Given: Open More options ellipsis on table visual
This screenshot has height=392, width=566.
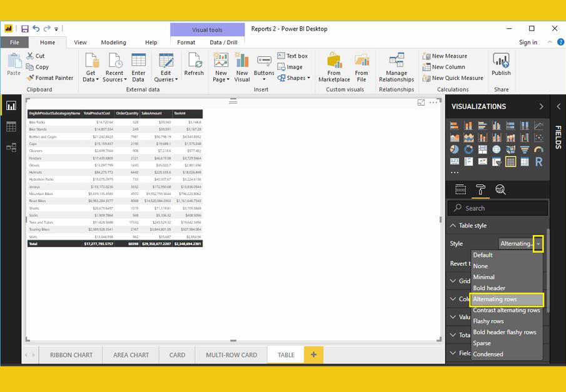Looking at the screenshot, I should tap(433, 103).
